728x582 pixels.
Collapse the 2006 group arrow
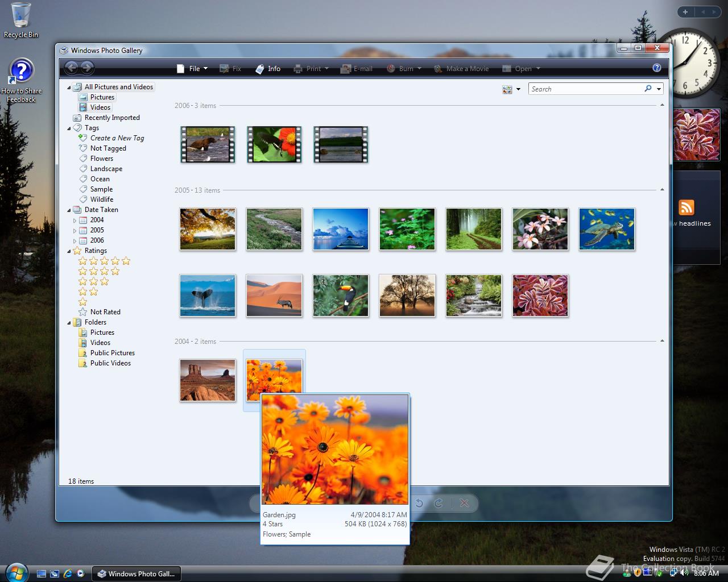point(662,105)
